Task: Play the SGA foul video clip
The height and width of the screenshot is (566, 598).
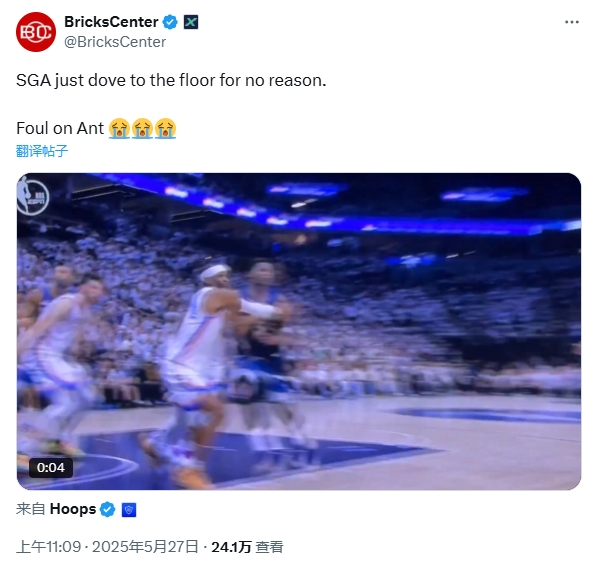Action: [x=299, y=331]
